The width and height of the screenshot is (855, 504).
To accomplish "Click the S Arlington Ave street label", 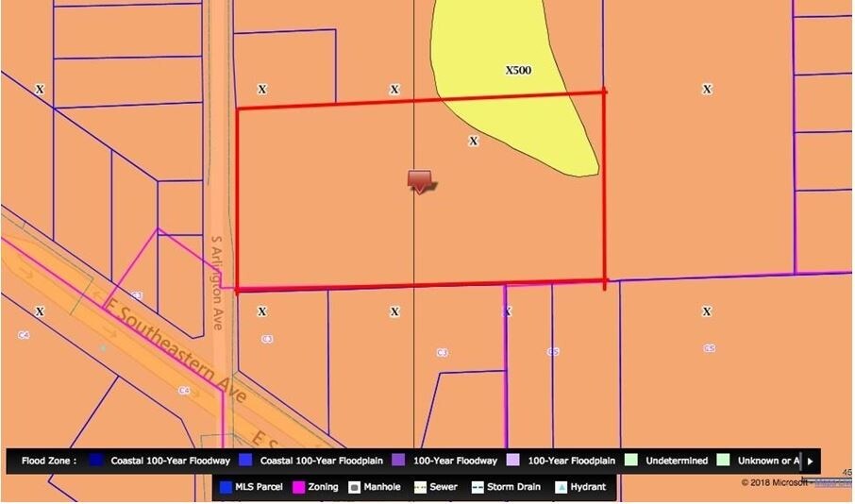I will 217,282.
